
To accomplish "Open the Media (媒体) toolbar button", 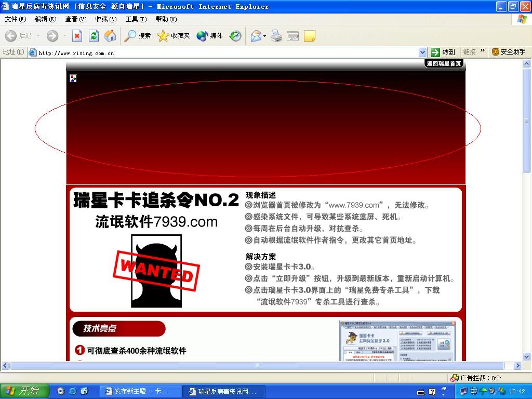I will [210, 36].
